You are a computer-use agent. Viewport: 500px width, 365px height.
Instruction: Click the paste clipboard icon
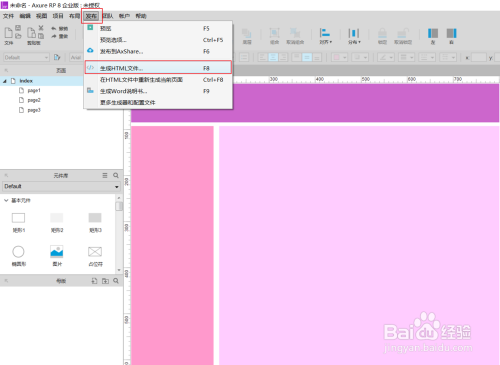31,33
